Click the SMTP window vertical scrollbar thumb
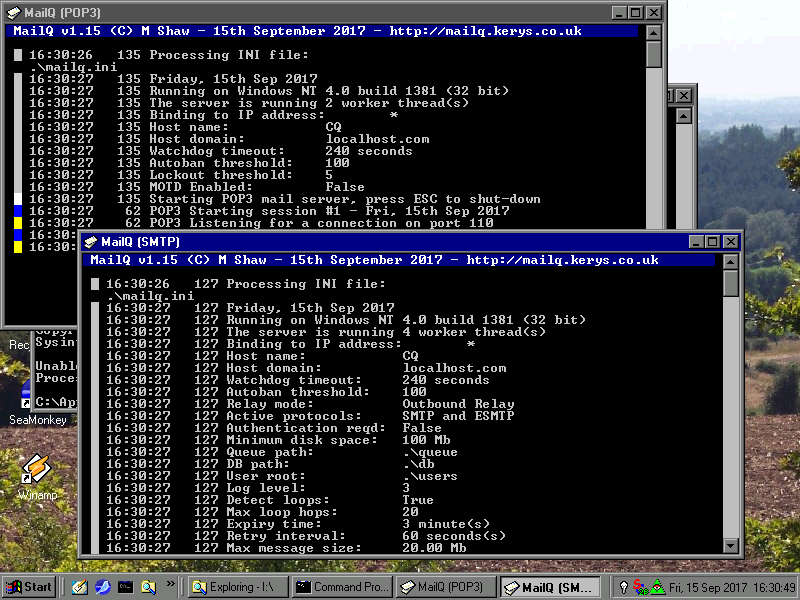 pyautogui.click(x=731, y=283)
